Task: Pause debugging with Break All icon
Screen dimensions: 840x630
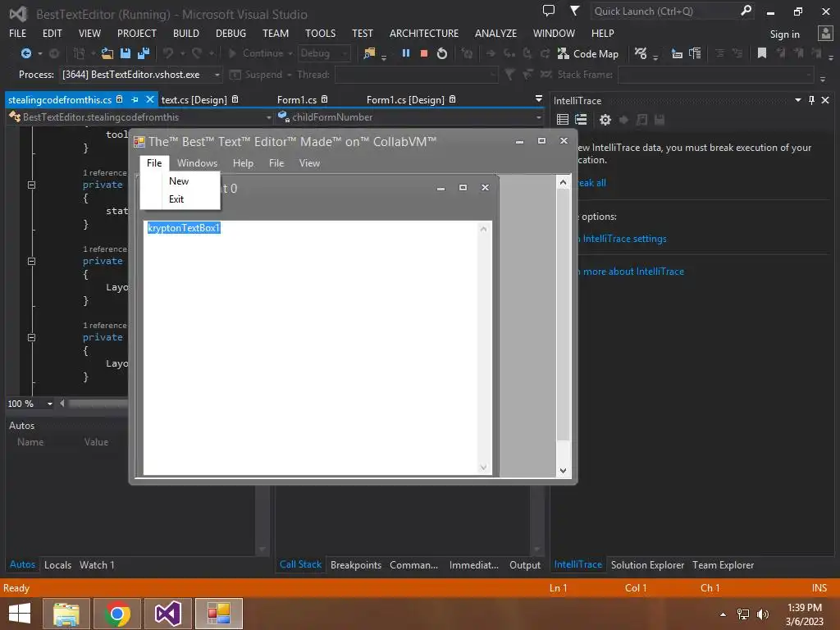Action: pyautogui.click(x=406, y=53)
